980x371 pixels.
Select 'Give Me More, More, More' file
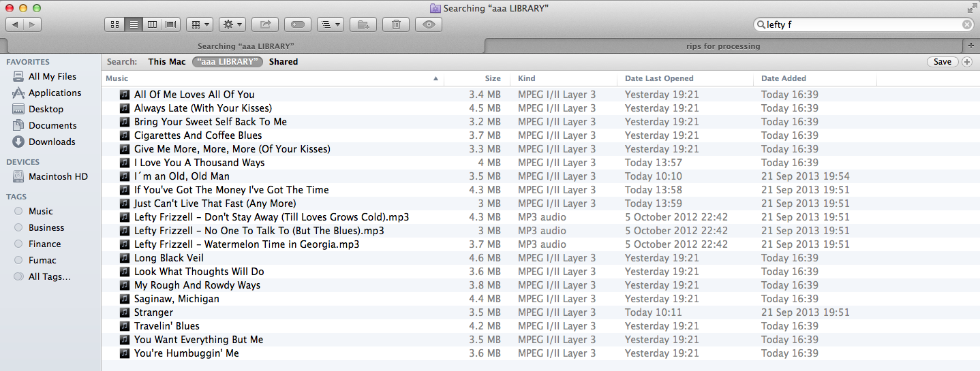click(232, 149)
